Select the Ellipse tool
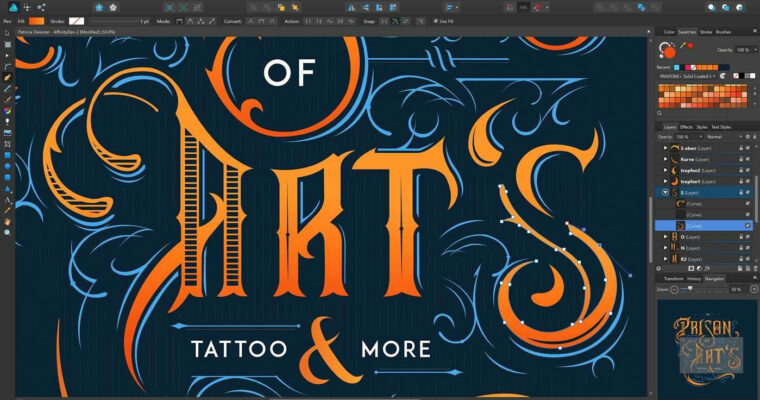The height and width of the screenshot is (400, 760). coord(7,166)
